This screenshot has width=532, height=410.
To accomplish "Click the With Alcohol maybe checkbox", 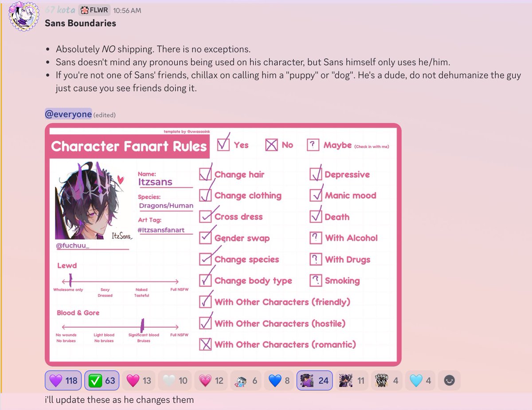I will pos(315,238).
